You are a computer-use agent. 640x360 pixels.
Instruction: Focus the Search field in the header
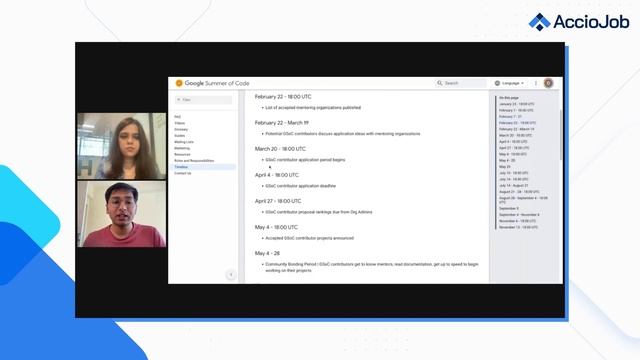click(x=461, y=83)
